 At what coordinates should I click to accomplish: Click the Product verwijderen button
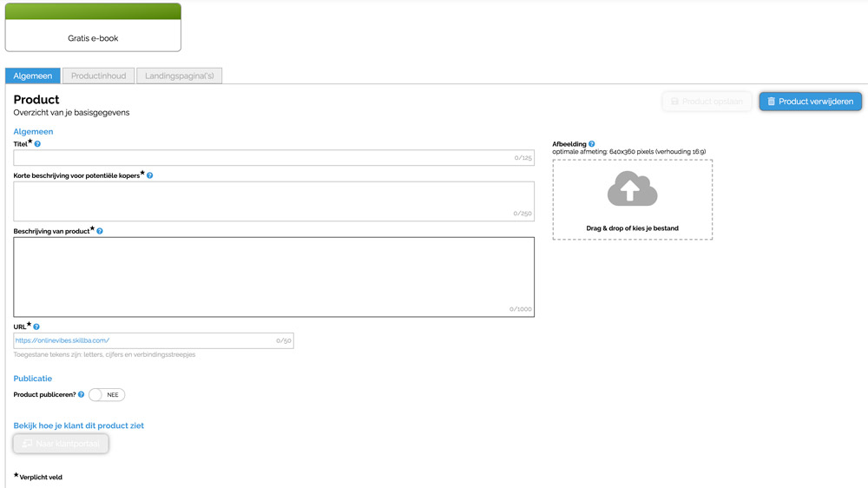811,102
